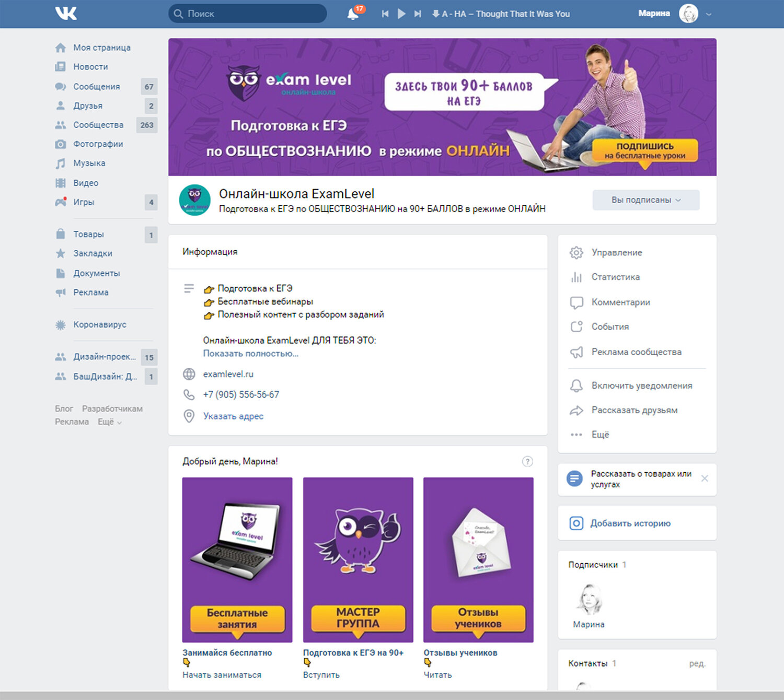Click current track A-HA title
Image resolution: width=784 pixels, height=700 pixels.
click(506, 14)
